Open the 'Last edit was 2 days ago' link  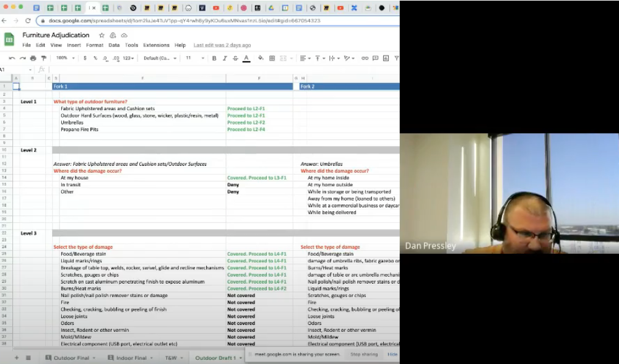(222, 45)
